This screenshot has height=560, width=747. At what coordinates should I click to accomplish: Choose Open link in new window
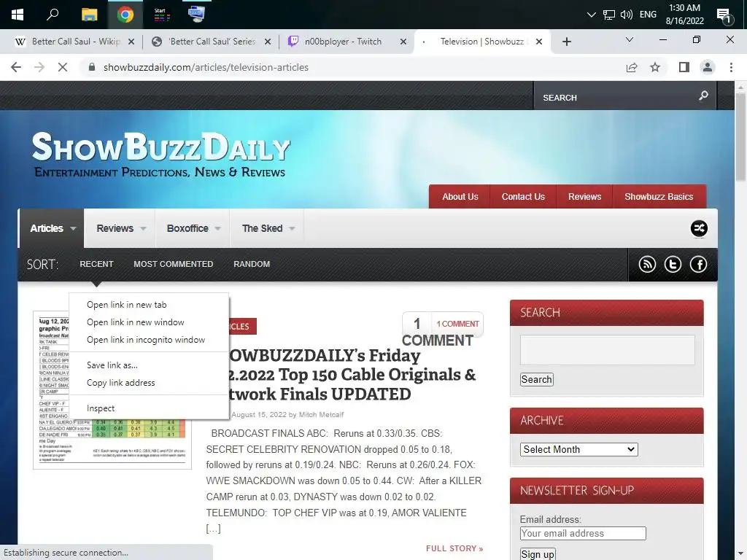149,322
